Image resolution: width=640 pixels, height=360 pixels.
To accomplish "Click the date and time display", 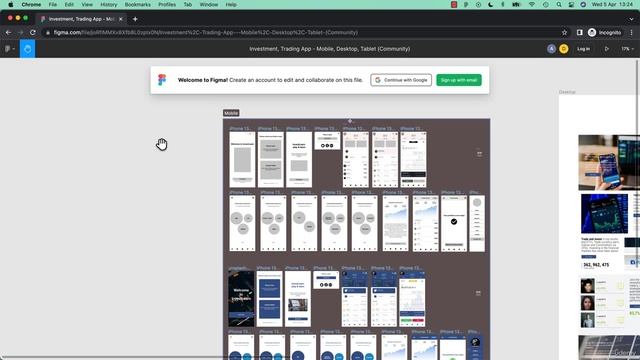I will [612, 4].
